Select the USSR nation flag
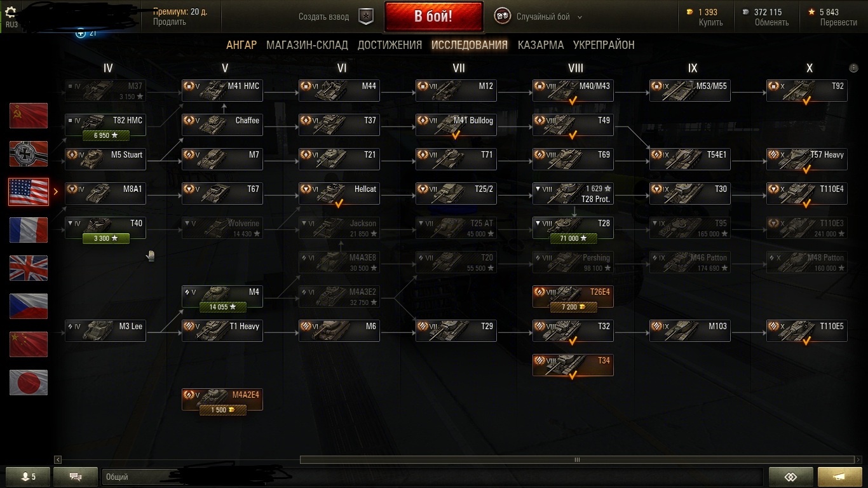The image size is (868, 488). [x=29, y=116]
